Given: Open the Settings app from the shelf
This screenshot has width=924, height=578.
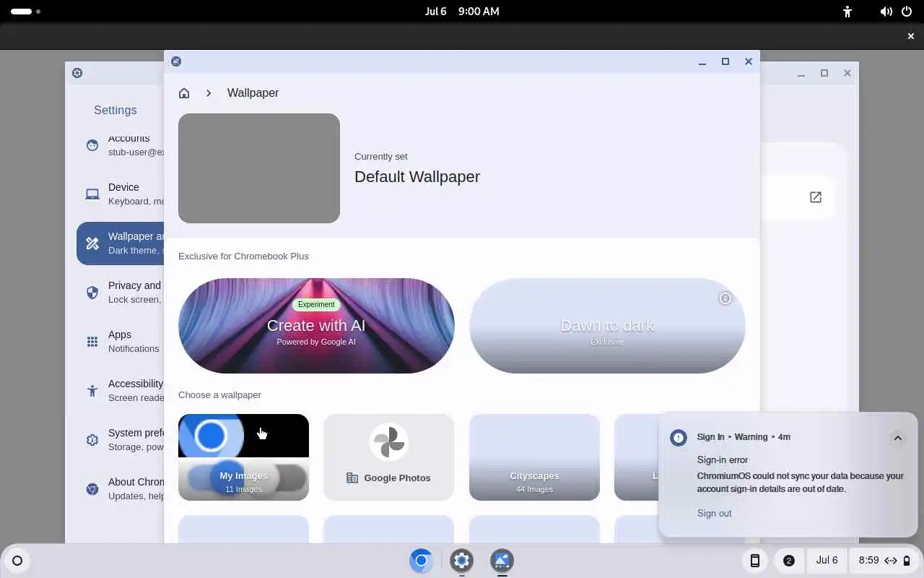Looking at the screenshot, I should 462,561.
